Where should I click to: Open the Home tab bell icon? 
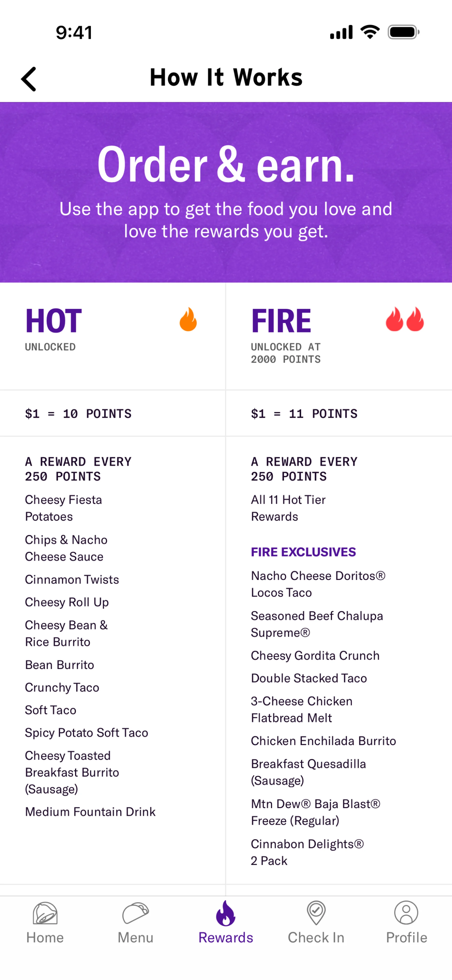click(x=45, y=913)
